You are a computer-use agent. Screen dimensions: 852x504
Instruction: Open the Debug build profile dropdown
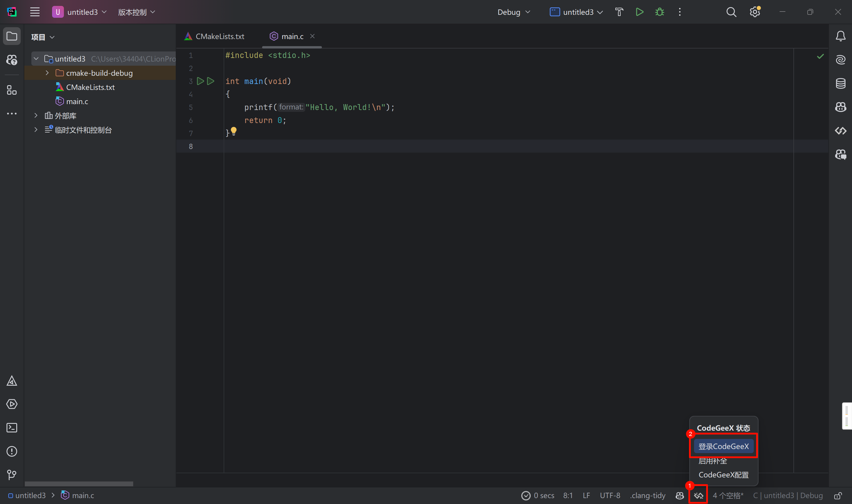514,12
